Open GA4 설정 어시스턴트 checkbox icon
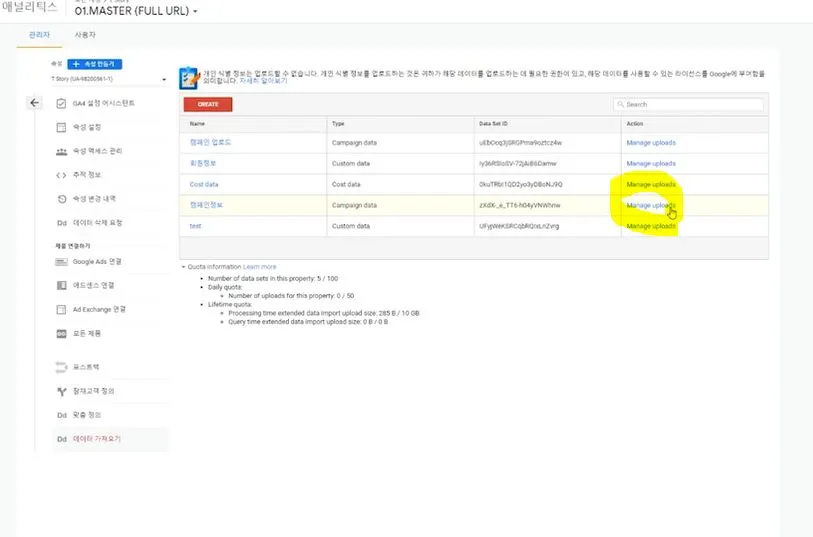This screenshot has width=813, height=537. pyautogui.click(x=61, y=103)
